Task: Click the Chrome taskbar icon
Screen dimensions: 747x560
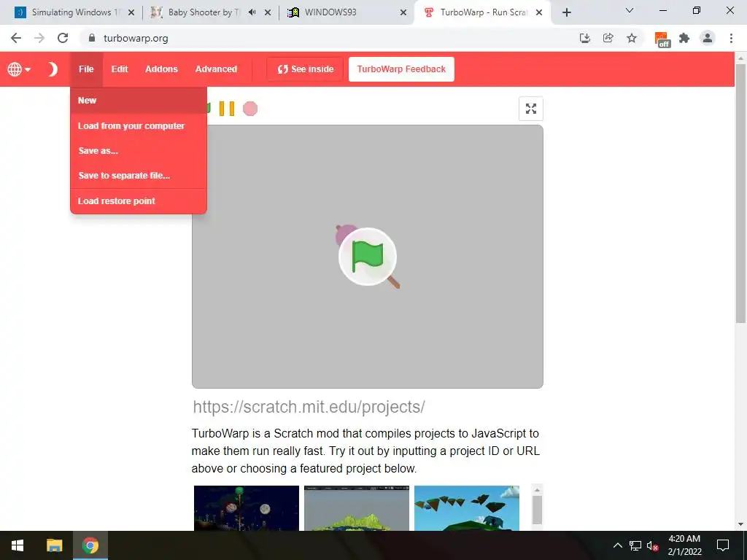Action: point(90,545)
